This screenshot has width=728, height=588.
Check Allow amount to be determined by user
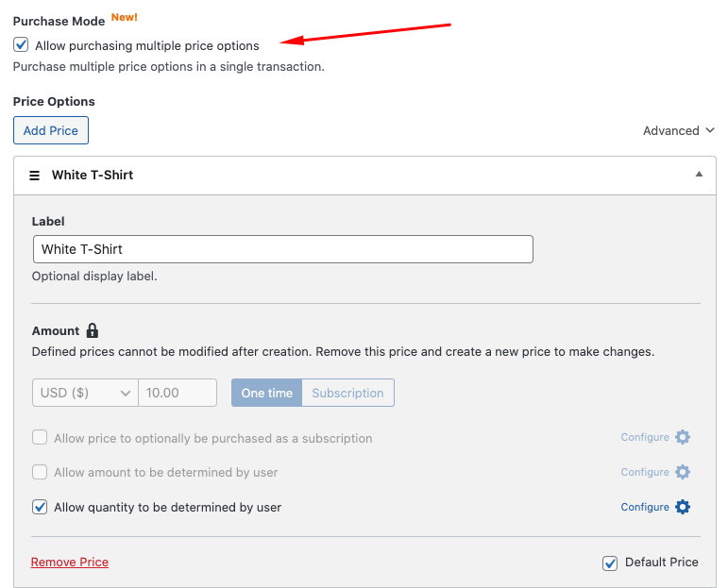[40, 472]
